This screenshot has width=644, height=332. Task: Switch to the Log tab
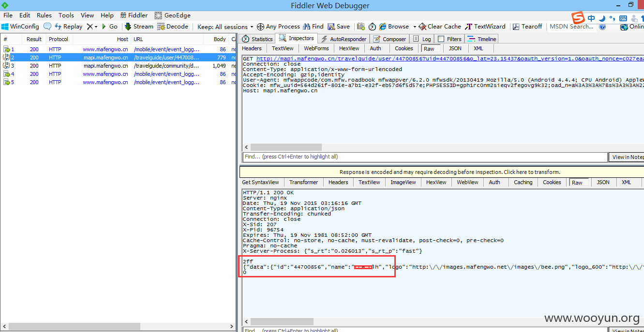coord(422,39)
